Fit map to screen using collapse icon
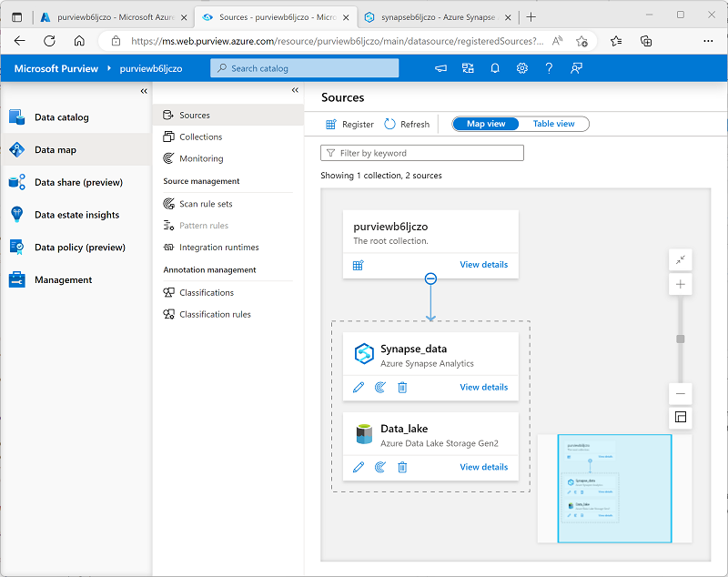This screenshot has height=577, width=728. click(680, 260)
